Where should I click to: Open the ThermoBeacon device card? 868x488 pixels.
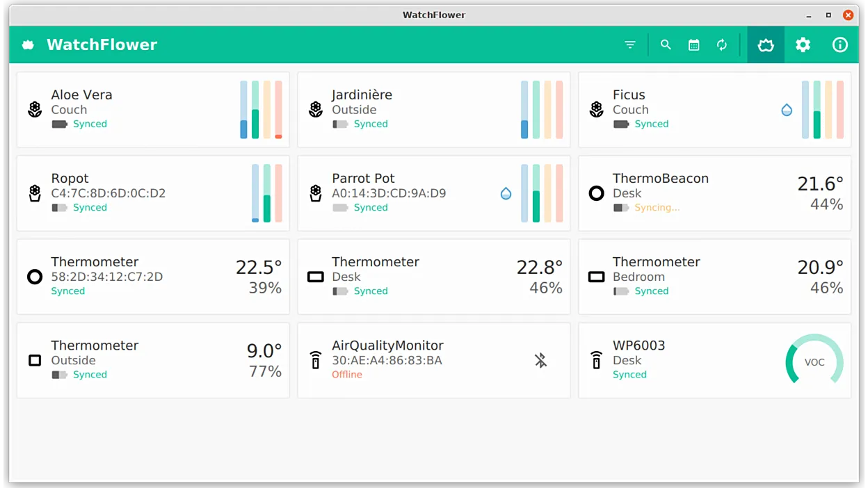point(715,193)
